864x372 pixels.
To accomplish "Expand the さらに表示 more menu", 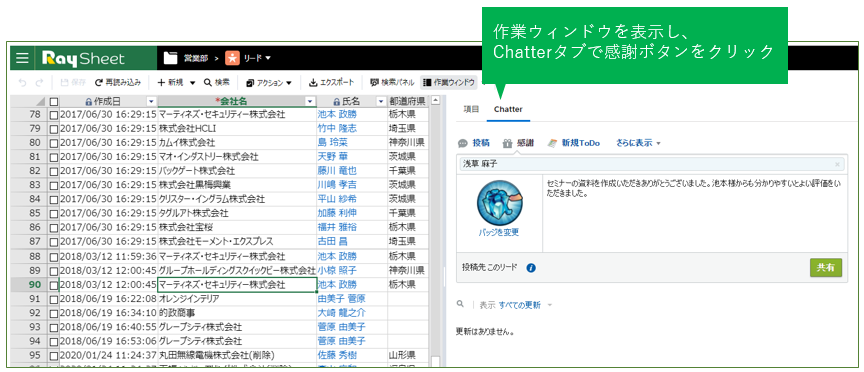I will coord(638,143).
